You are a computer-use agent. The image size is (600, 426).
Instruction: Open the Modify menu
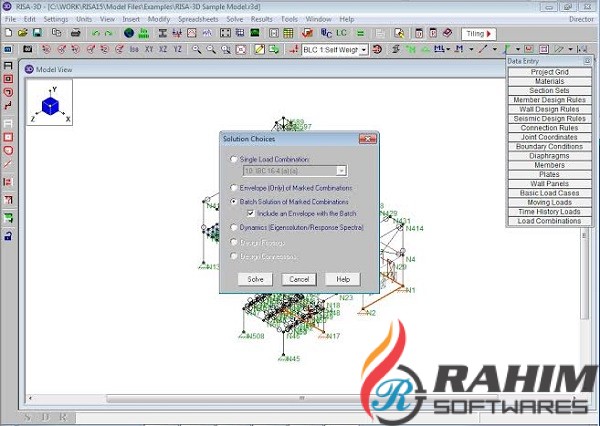pyautogui.click(x=159, y=19)
